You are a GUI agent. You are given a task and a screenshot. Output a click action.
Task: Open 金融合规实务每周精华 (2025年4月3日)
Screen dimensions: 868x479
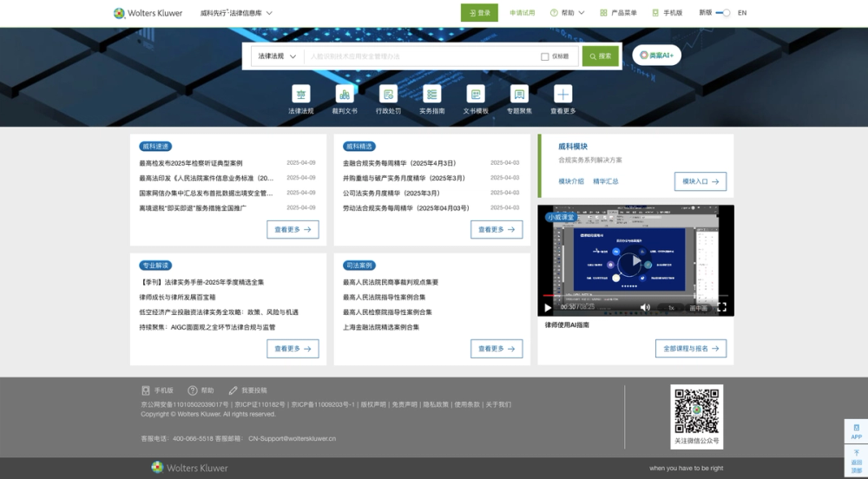point(399,163)
